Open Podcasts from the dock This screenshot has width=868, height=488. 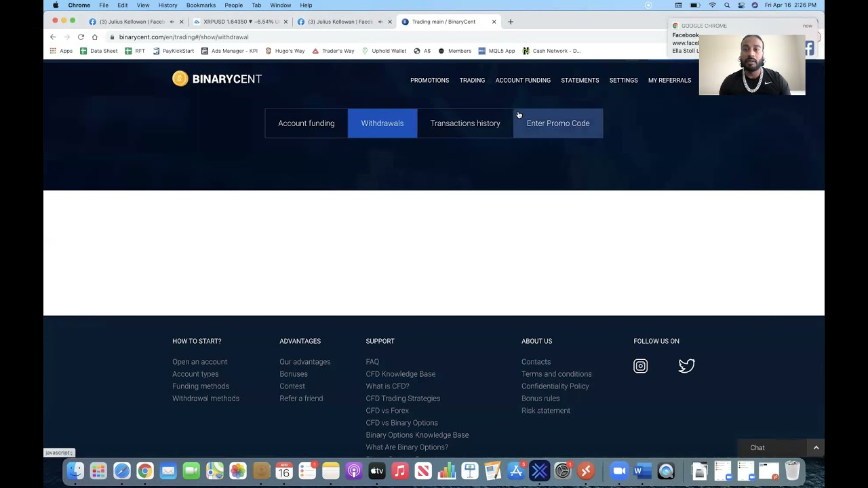(354, 470)
